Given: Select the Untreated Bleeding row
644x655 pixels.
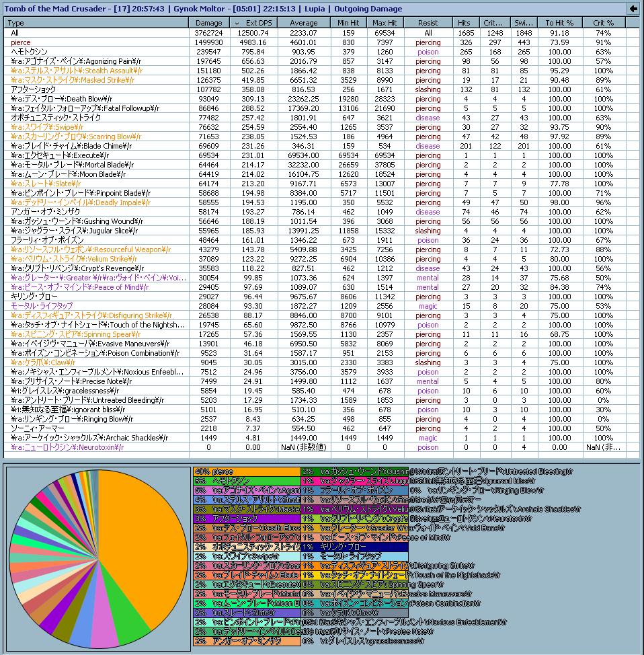Looking at the screenshot, I should point(321,400).
